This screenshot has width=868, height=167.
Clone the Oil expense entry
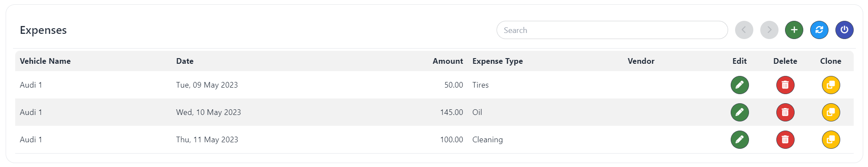tap(831, 112)
